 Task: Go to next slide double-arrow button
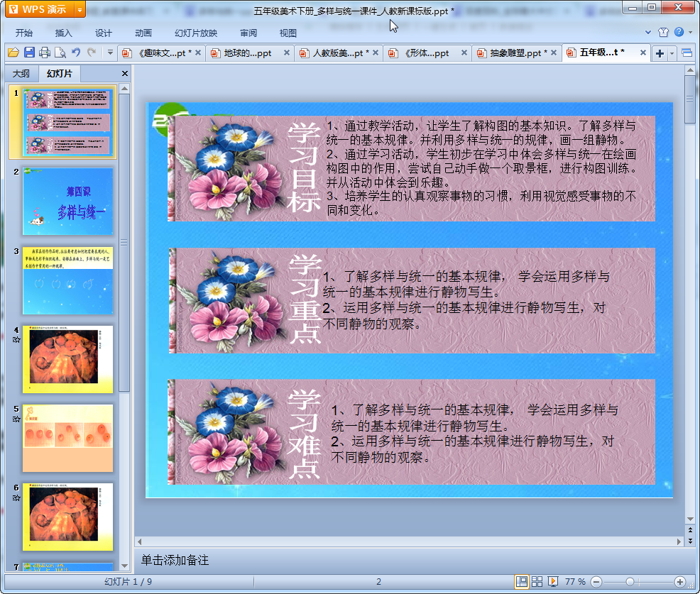click(690, 541)
